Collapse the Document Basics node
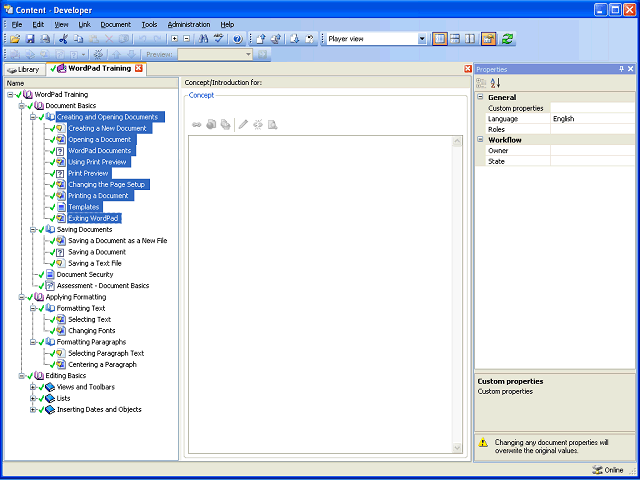The width and height of the screenshot is (640, 480). click(x=21, y=106)
